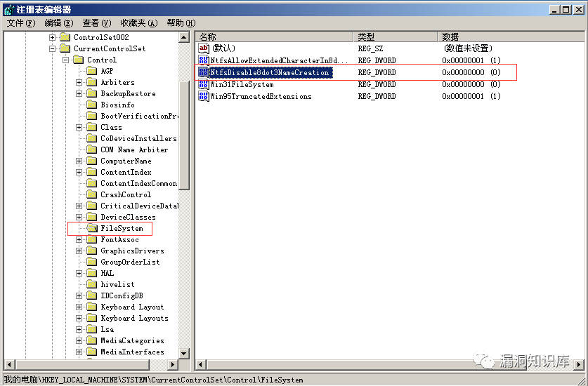
Task: Click the GraphicsDrivers folder icon
Action: click(92, 251)
